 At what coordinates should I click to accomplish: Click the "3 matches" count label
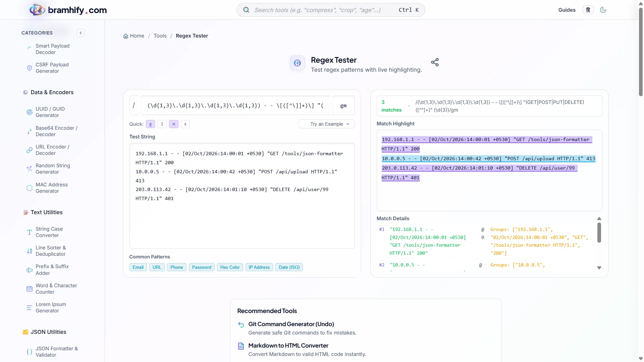coord(391,106)
